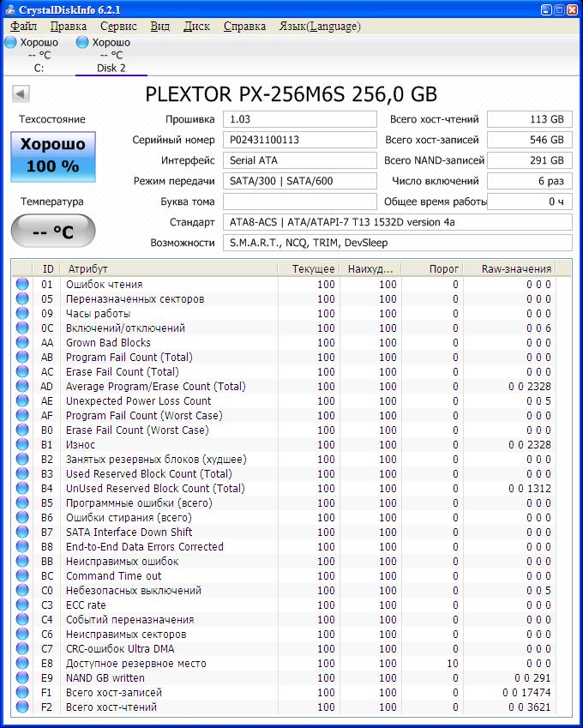The height and width of the screenshot is (728, 583).
Task: Click the firmware field showing 1.03
Action: tap(300, 119)
